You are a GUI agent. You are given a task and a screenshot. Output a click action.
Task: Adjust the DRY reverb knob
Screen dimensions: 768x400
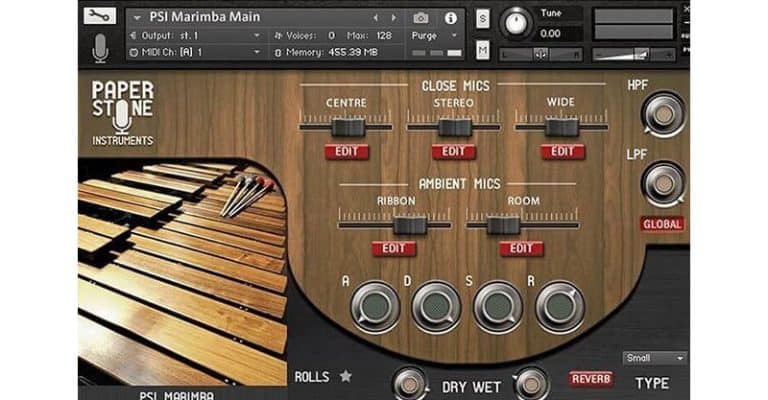(x=410, y=383)
